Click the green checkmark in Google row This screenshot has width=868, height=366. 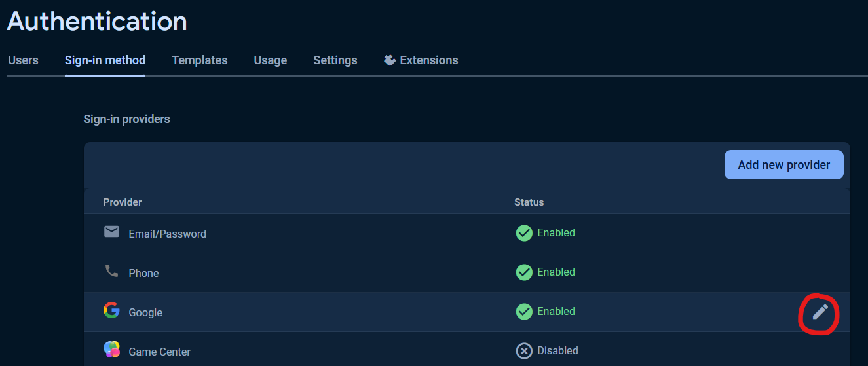pyautogui.click(x=524, y=312)
